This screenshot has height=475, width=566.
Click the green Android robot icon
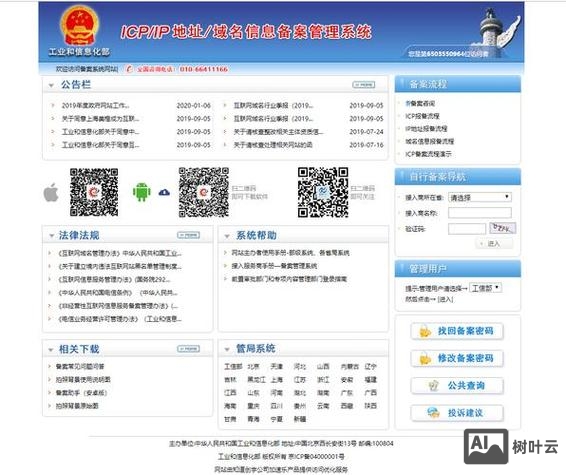click(142, 192)
